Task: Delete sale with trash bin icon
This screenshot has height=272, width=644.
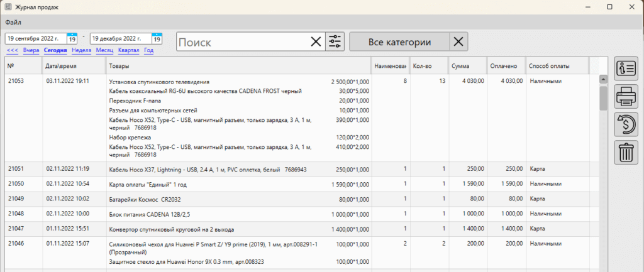Action: coord(626,151)
